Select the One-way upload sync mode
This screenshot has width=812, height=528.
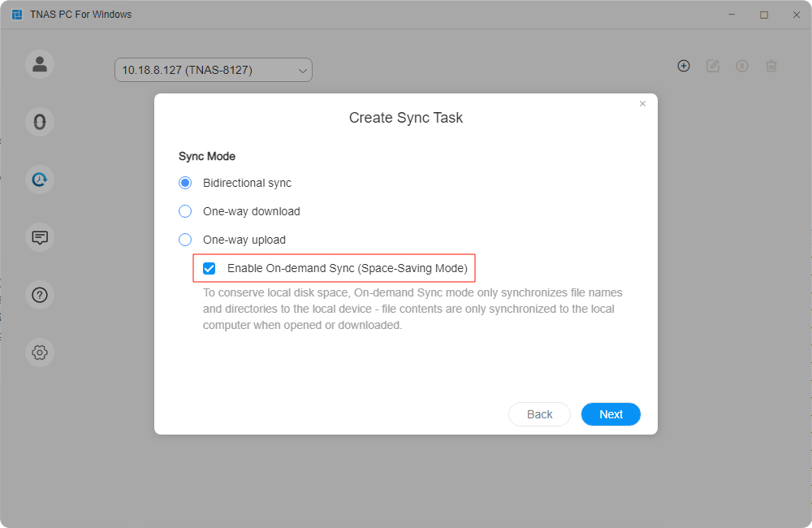tap(184, 240)
